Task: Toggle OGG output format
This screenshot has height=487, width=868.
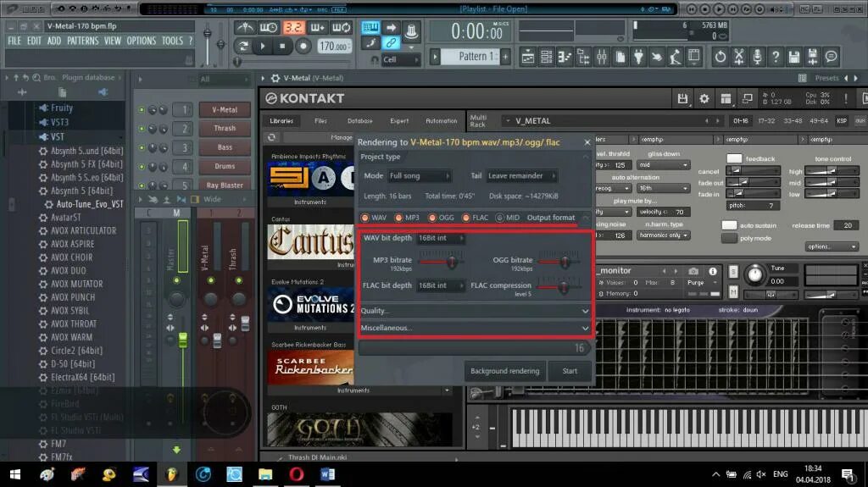Action: click(432, 218)
